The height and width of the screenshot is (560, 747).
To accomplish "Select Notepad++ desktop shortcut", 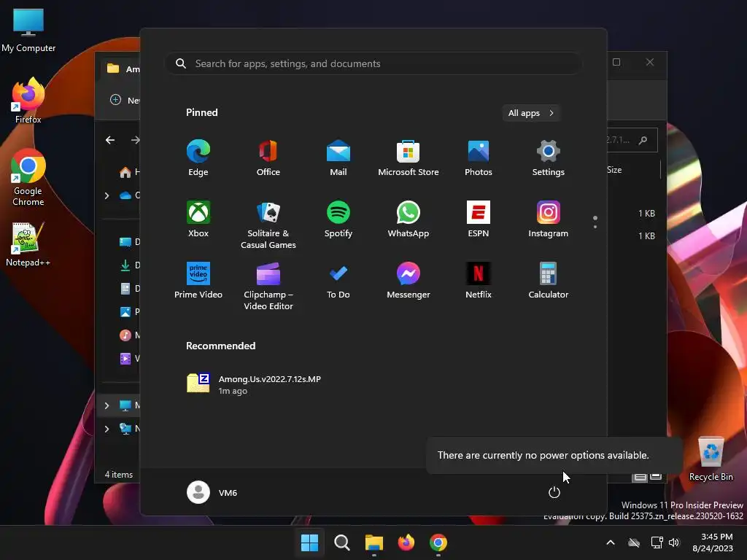I will [28, 244].
